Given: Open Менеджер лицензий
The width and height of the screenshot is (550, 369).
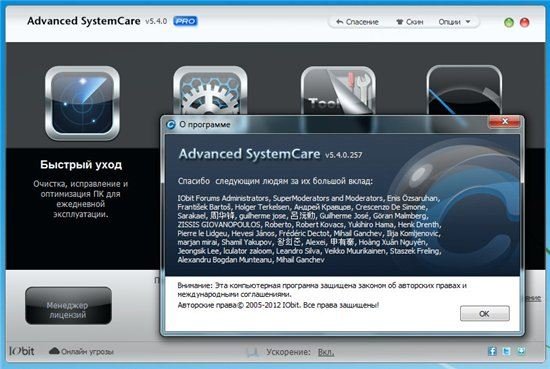Looking at the screenshot, I should coord(68,306).
